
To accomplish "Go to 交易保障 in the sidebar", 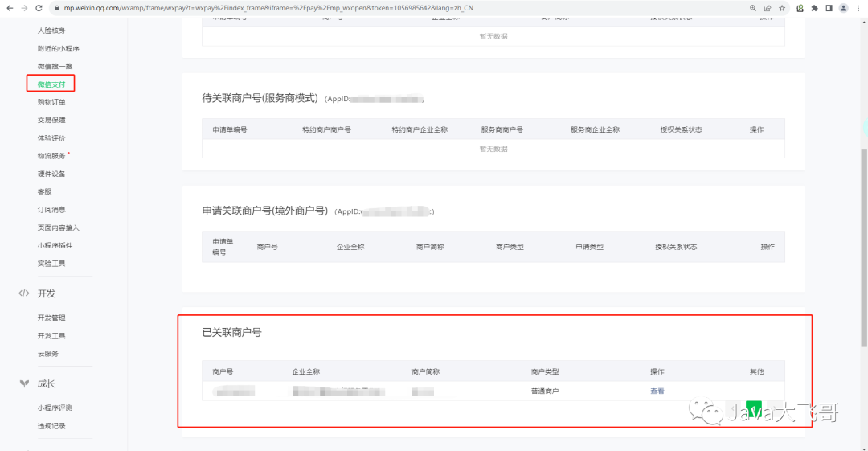I will 51,121.
